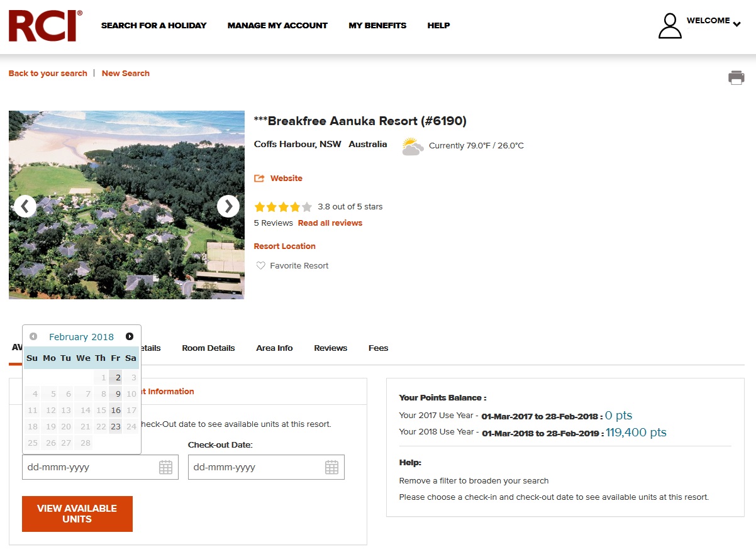Switch to the Fees tab
Screen dimensions: 756x552
tap(378, 348)
